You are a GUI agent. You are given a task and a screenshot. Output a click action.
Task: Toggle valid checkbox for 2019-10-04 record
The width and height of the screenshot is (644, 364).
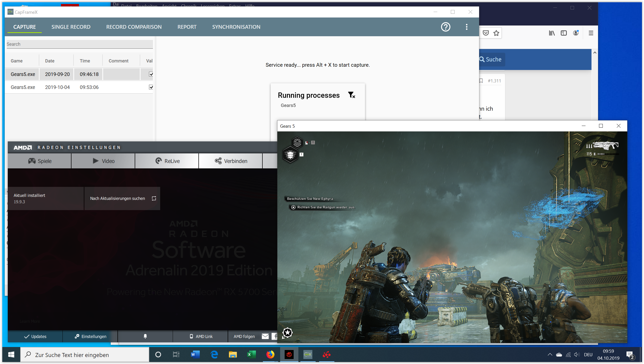point(151,87)
